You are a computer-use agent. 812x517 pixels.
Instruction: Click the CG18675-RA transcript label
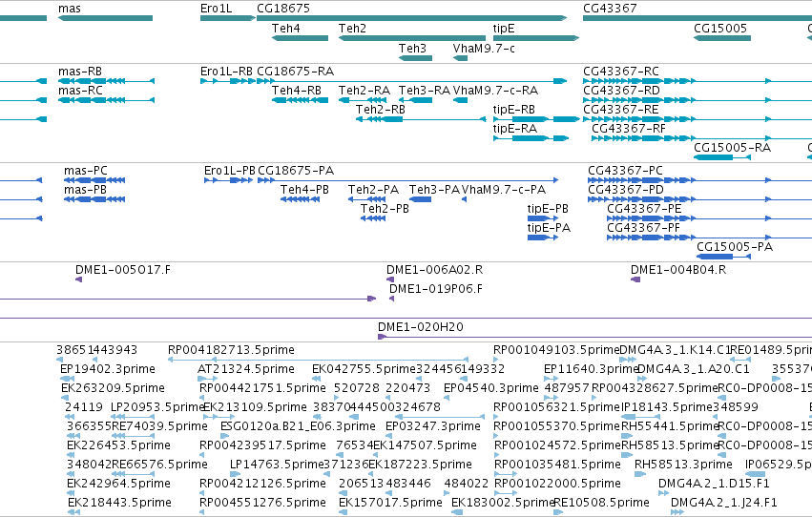[x=295, y=72]
